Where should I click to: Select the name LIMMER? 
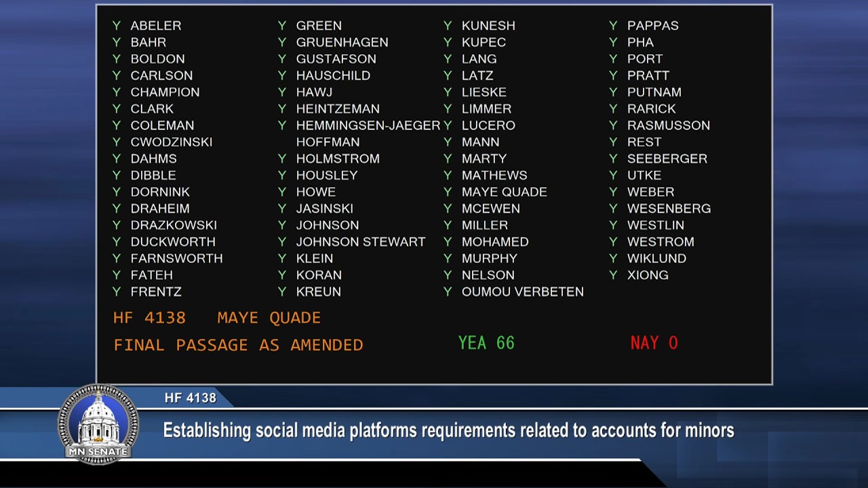click(x=487, y=108)
